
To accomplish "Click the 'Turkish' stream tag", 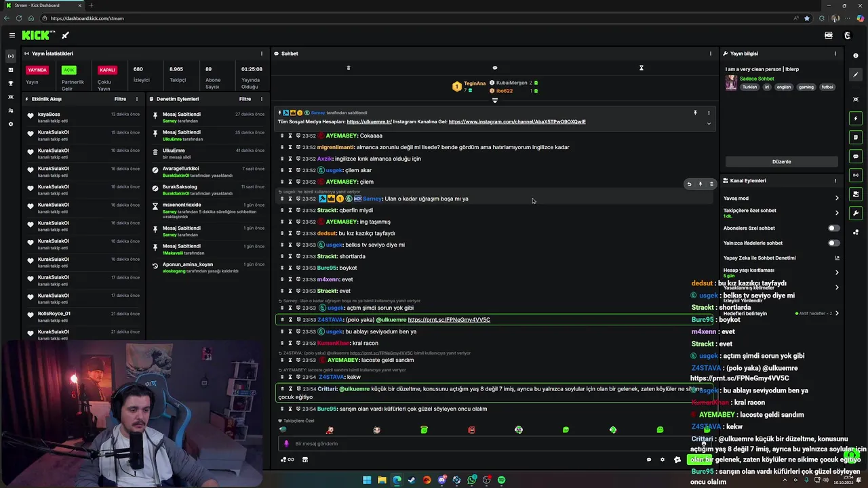I will coord(749,87).
